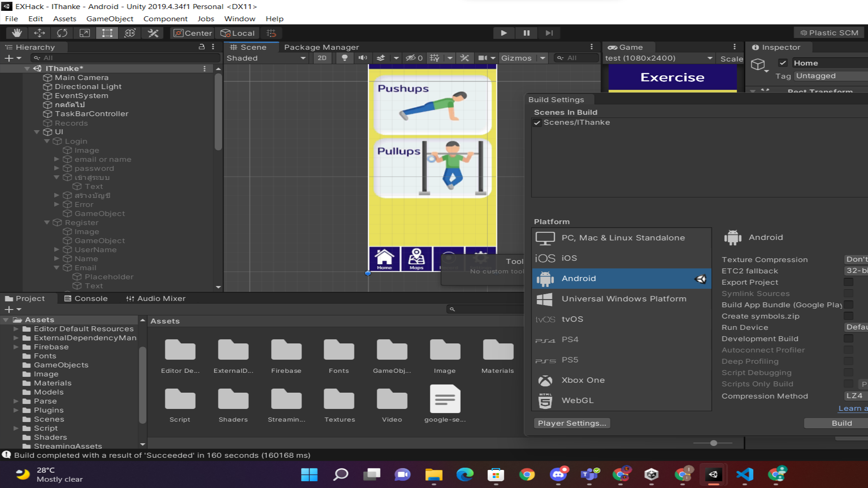The width and height of the screenshot is (868, 488).
Task: Open the GameObject menu
Action: pyautogui.click(x=110, y=19)
